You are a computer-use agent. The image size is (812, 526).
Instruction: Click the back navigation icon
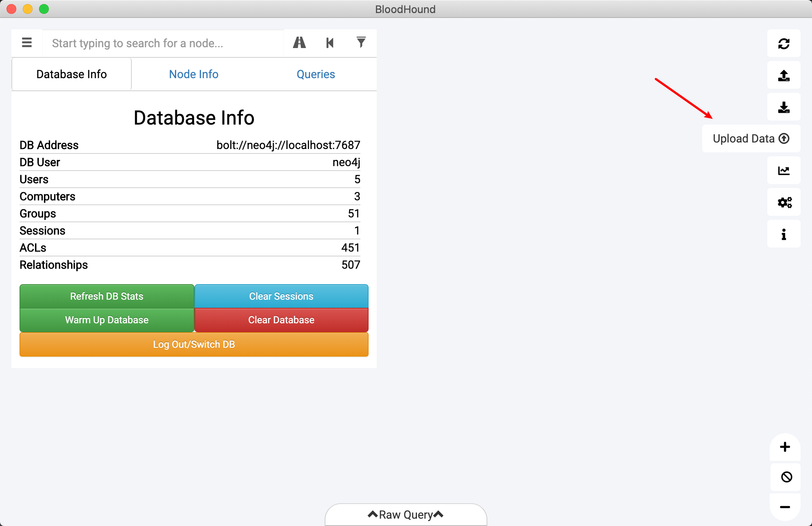[x=330, y=43]
